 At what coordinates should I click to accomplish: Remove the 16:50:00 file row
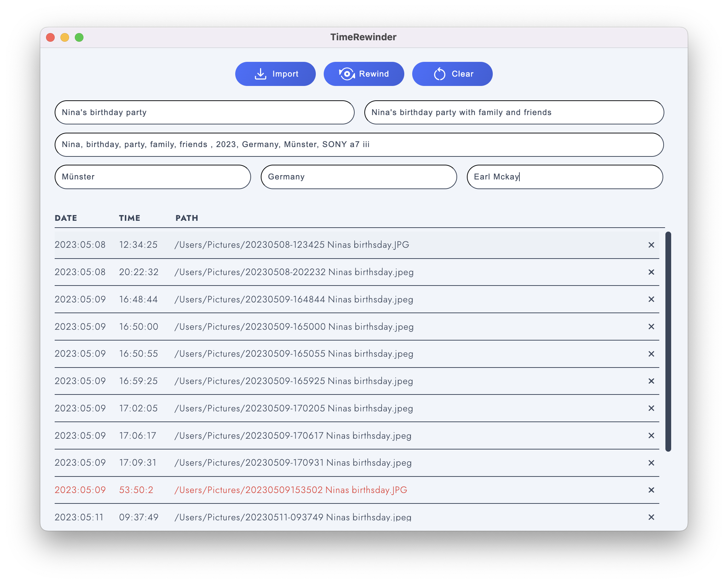pos(651,327)
